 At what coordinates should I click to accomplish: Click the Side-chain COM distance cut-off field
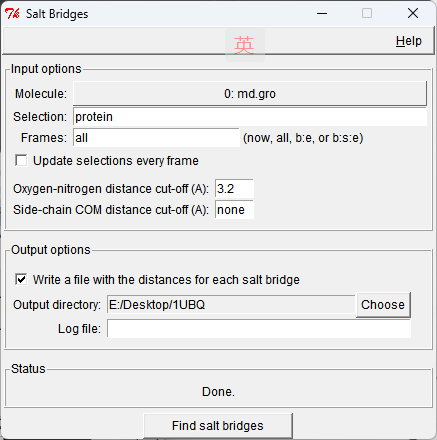click(234, 210)
